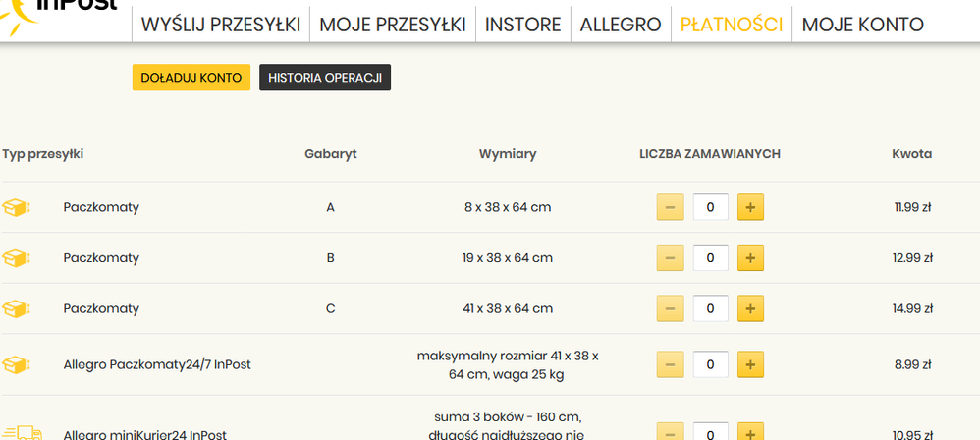This screenshot has width=980, height=440.
Task: Decrease quantity for Allegro miniKurier24 InPost
Action: pyautogui.click(x=670, y=432)
